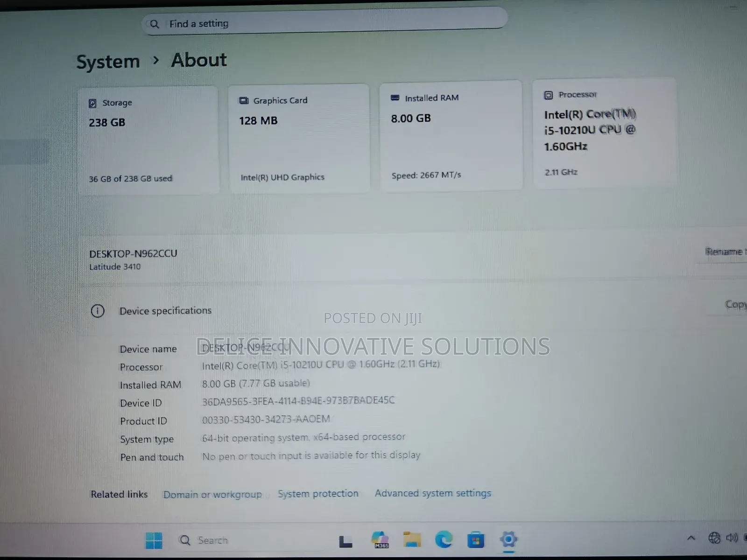This screenshot has height=560, width=747.
Task: Select the Settings gear taskbar icon
Action: (x=508, y=539)
